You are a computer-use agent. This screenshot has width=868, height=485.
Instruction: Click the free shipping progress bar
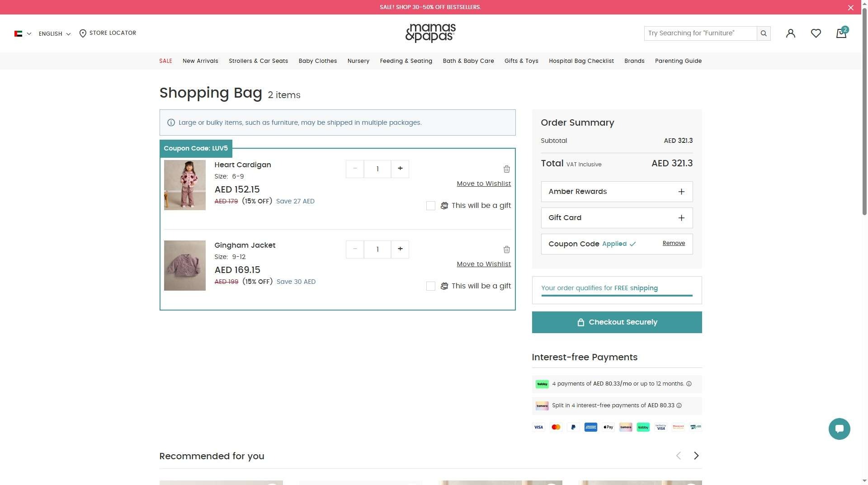(617, 296)
